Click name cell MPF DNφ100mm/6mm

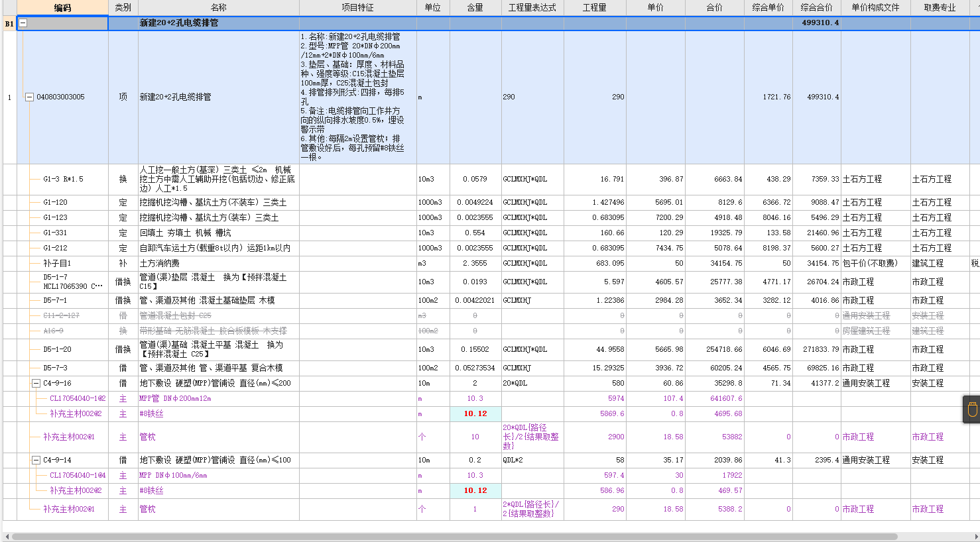[x=219, y=475]
